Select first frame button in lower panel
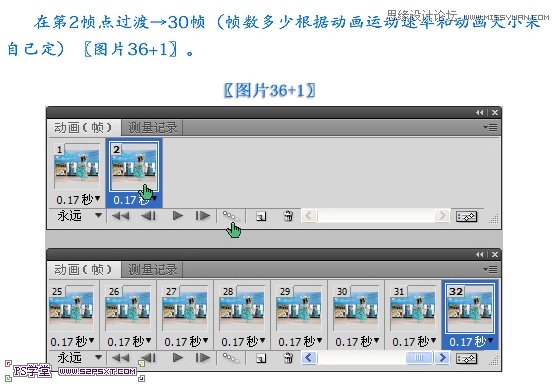Screen dimensions: 560x387 click(120, 358)
